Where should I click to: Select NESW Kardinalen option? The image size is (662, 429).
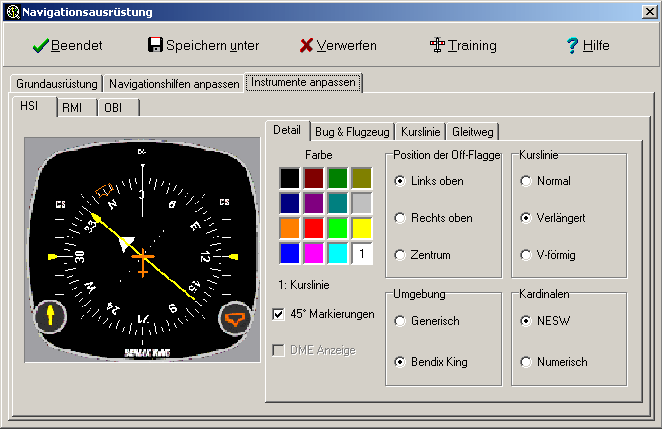point(546,321)
